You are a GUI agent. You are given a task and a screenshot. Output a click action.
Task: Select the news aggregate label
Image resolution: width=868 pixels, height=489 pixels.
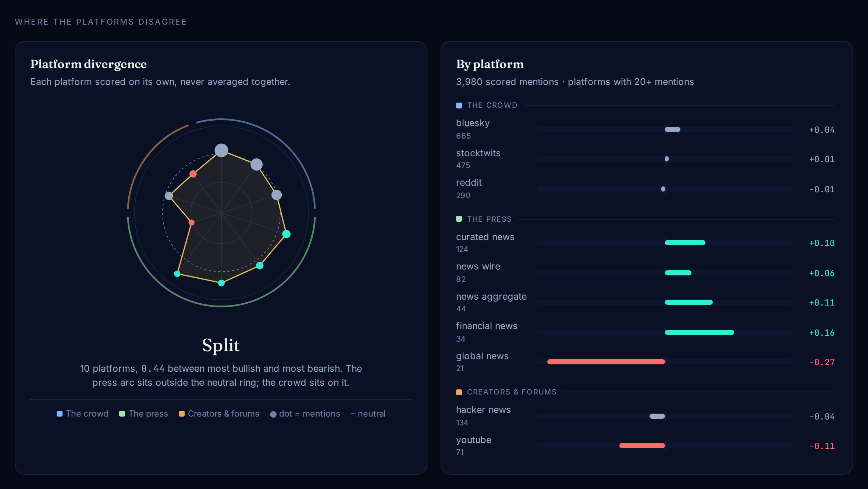coord(491,297)
